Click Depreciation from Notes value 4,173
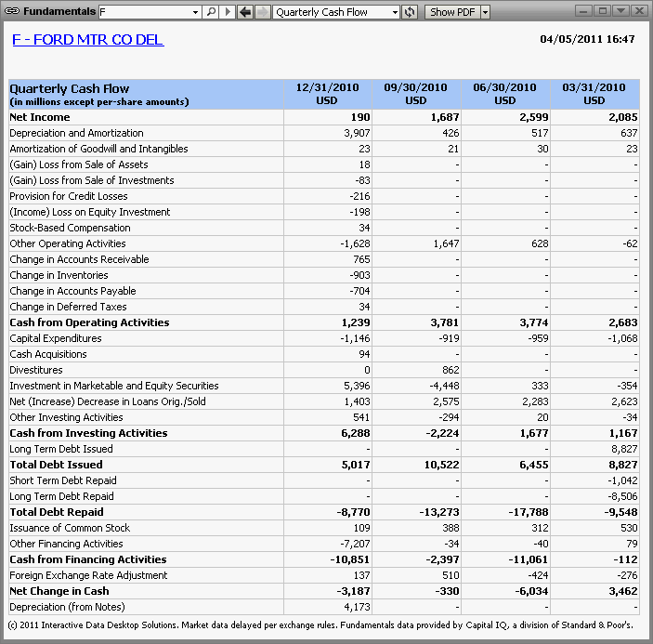This screenshot has width=653, height=644. 357,607
